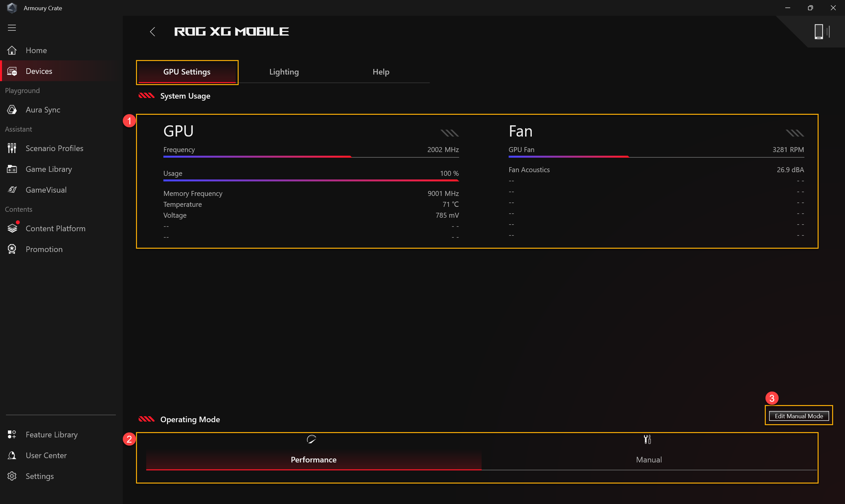Click the Promotion badge icon

[12, 249]
